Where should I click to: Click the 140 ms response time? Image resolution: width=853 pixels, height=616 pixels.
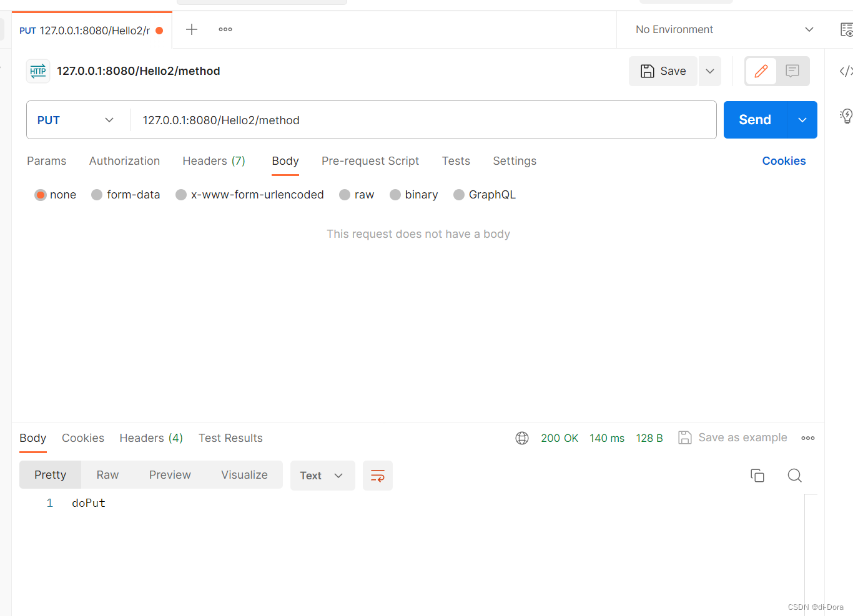pyautogui.click(x=607, y=438)
